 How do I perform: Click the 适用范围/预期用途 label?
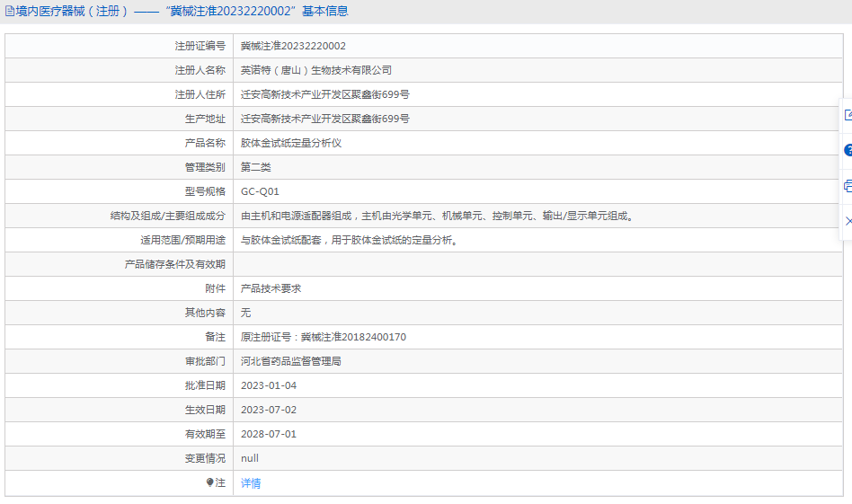tap(182, 240)
